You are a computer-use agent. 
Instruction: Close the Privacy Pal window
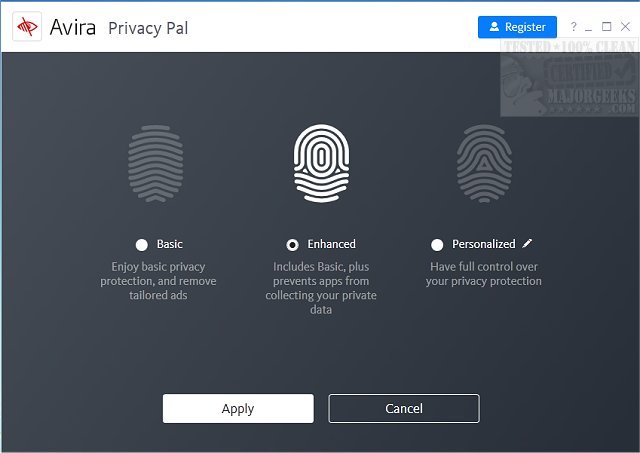624,27
